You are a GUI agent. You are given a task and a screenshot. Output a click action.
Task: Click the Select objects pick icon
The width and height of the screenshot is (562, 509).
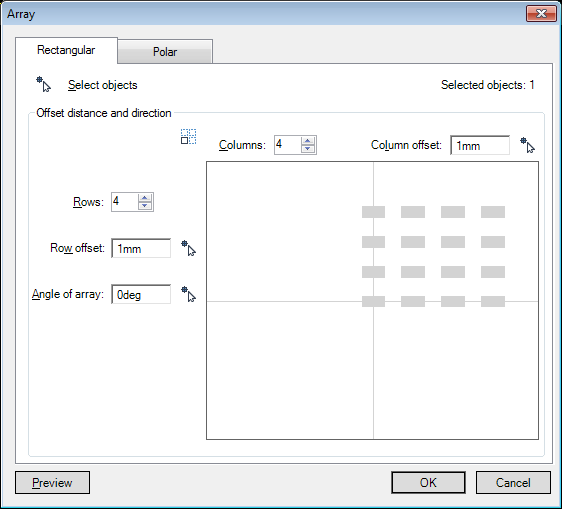43,84
